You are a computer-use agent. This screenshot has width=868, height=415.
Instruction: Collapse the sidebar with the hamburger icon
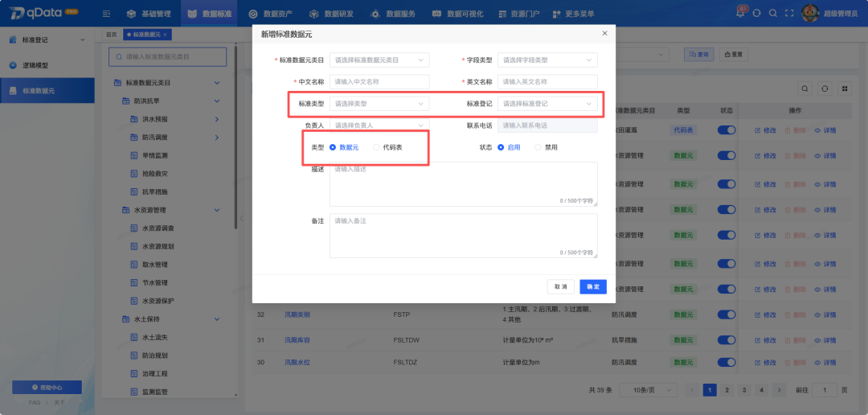point(107,14)
